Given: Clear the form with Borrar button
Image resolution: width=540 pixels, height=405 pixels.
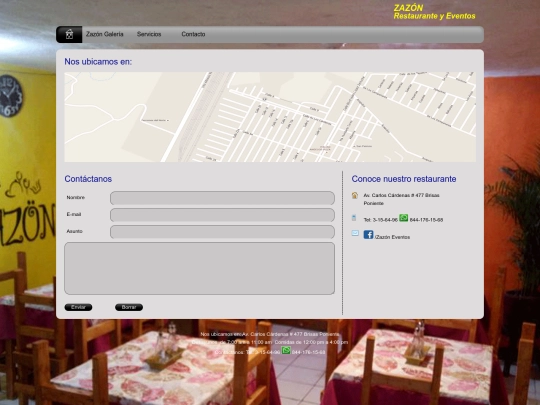Looking at the screenshot, I should [129, 307].
